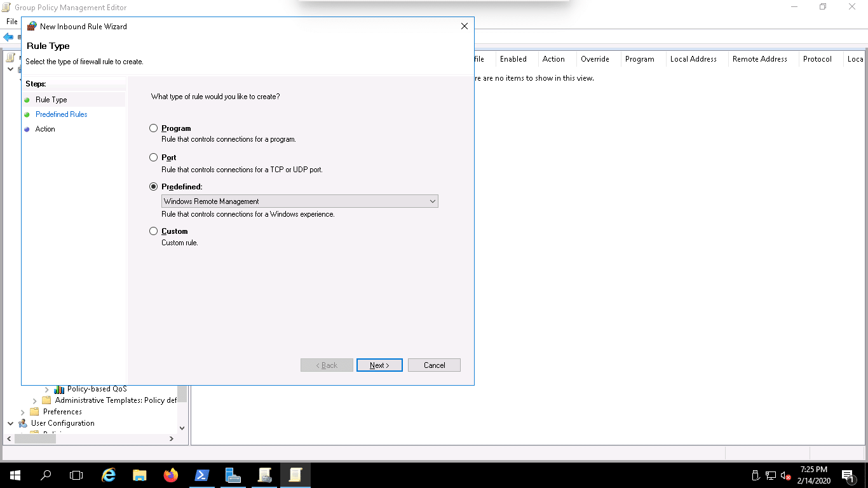Screen dimensions: 868x488
Task: Choose the Port rule type option
Action: (153, 158)
